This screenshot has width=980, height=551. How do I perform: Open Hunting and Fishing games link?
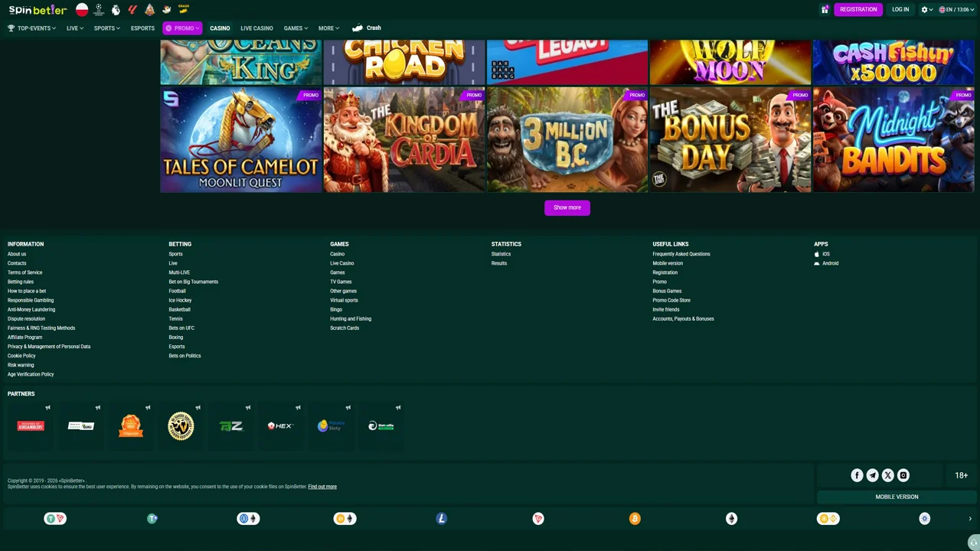[x=351, y=319]
